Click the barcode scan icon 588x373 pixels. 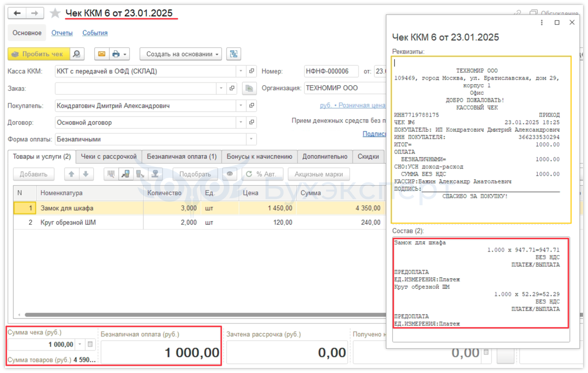click(111, 174)
